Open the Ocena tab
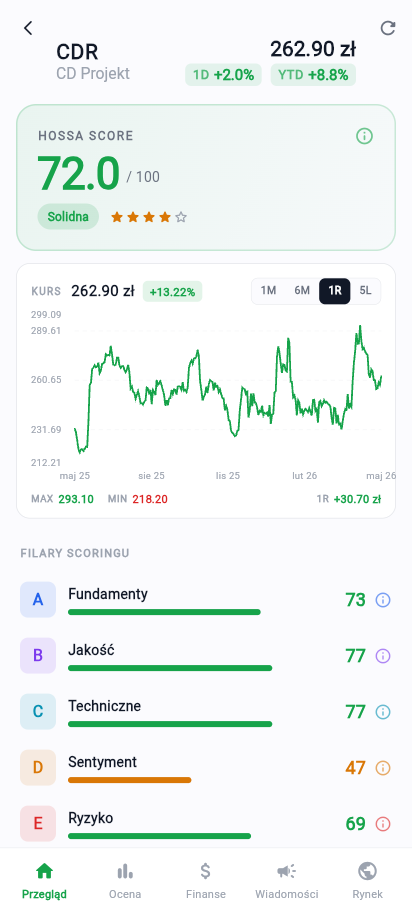Image resolution: width=412 pixels, height=915 pixels. (x=125, y=881)
